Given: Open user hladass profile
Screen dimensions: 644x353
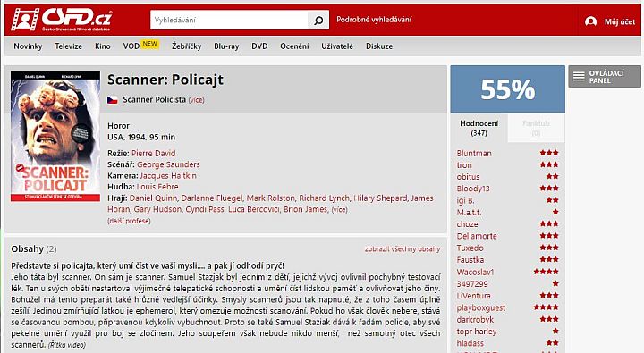Looking at the screenshot, I should coord(470,343).
